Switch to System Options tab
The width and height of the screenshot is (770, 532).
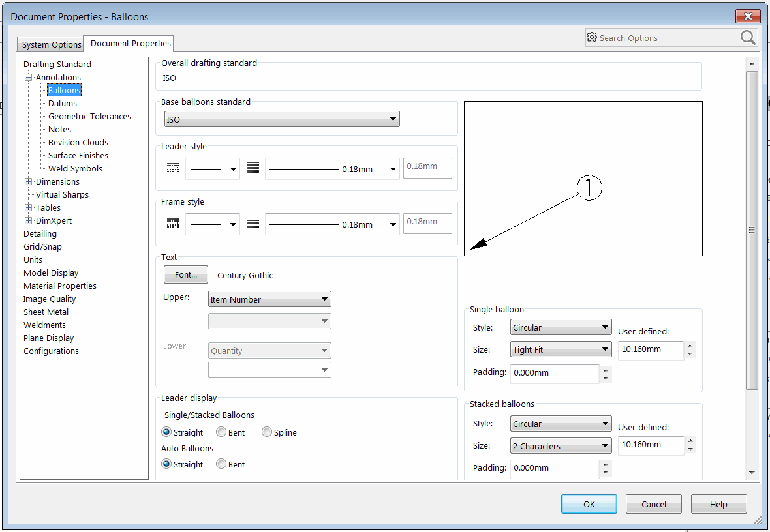[x=52, y=44]
